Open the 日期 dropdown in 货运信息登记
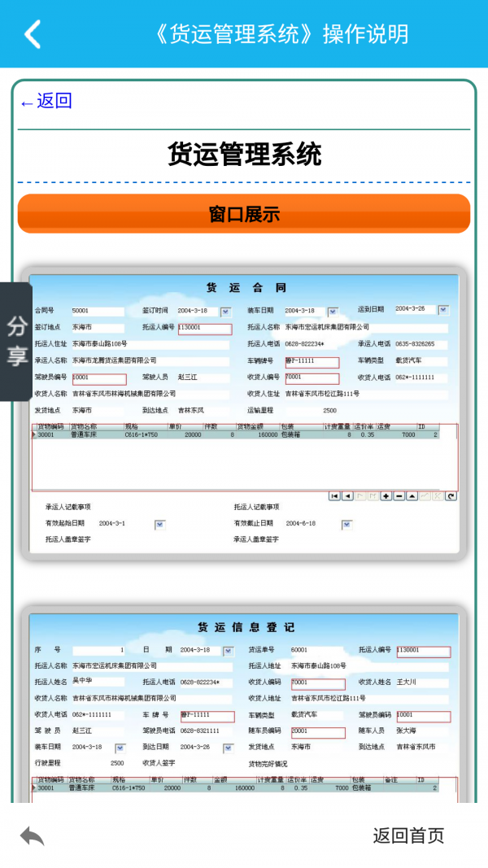The image size is (488, 868). (x=228, y=652)
